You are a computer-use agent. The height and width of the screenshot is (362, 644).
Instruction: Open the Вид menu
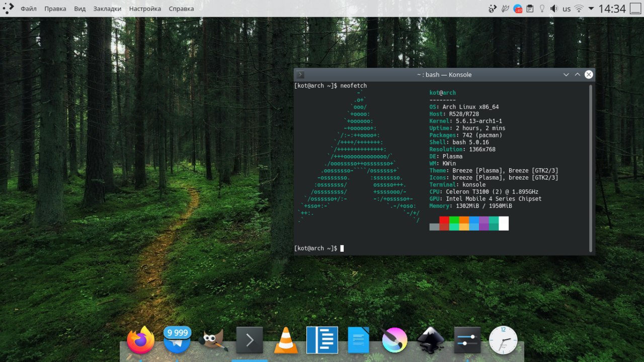click(x=79, y=9)
